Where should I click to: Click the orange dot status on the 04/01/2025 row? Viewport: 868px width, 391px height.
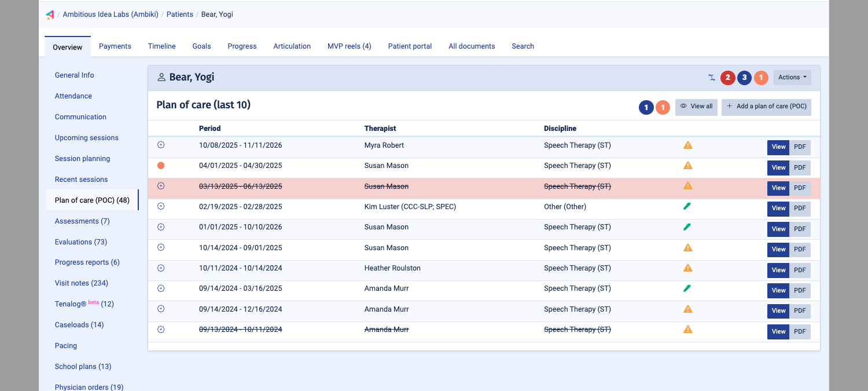160,165
